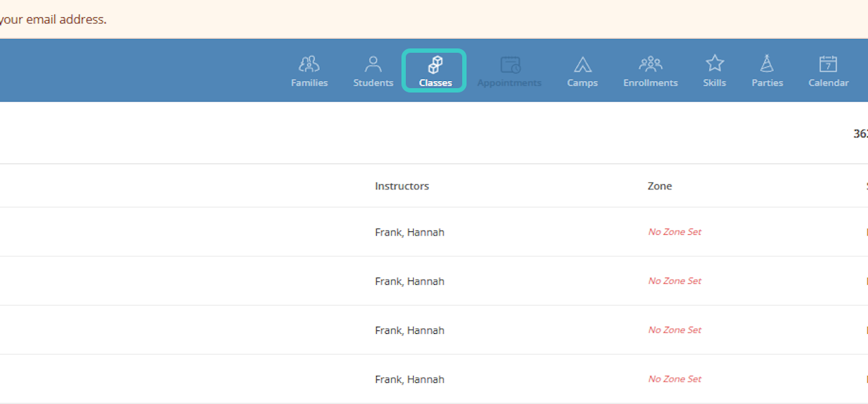Screen dimensions: 868x404
Task: Select the Camps menu label
Action: pos(582,83)
